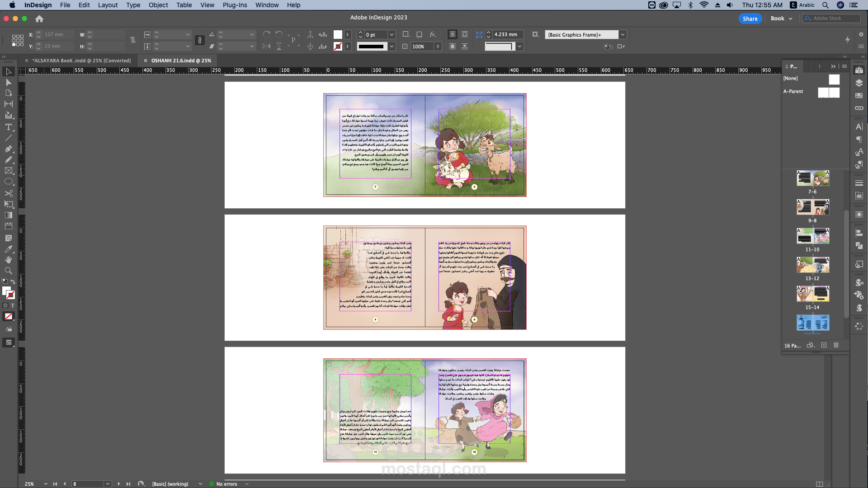The width and height of the screenshot is (868, 488).
Task: Open the Layout menu
Action: pos(108,5)
